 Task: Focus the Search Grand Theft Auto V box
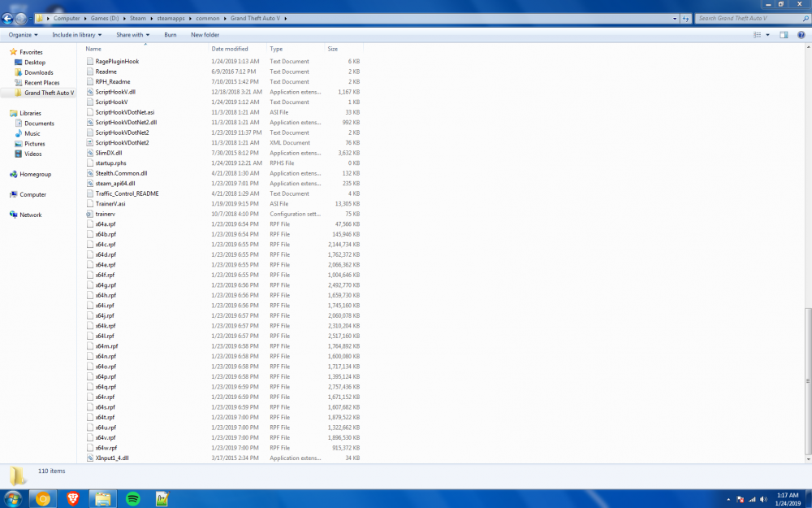click(x=752, y=18)
